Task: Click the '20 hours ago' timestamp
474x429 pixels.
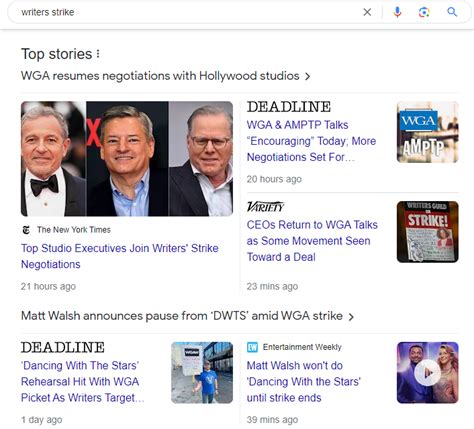Action: tap(274, 179)
